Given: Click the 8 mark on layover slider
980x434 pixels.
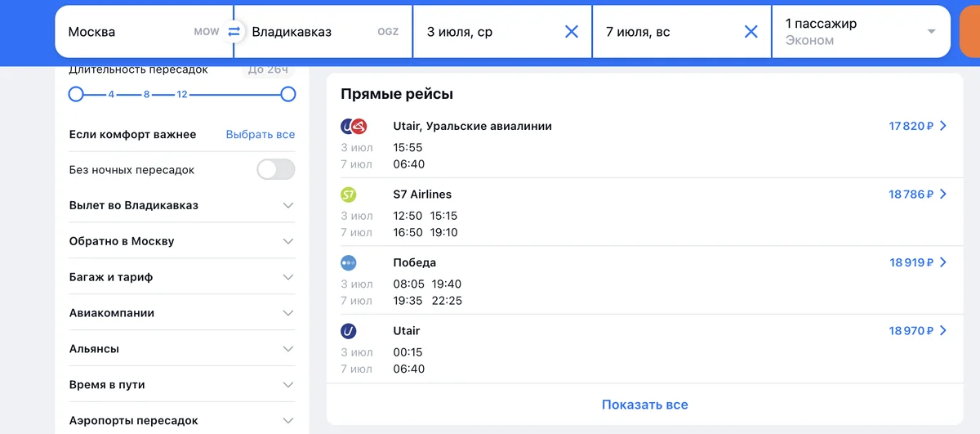Looking at the screenshot, I should coord(147,95).
